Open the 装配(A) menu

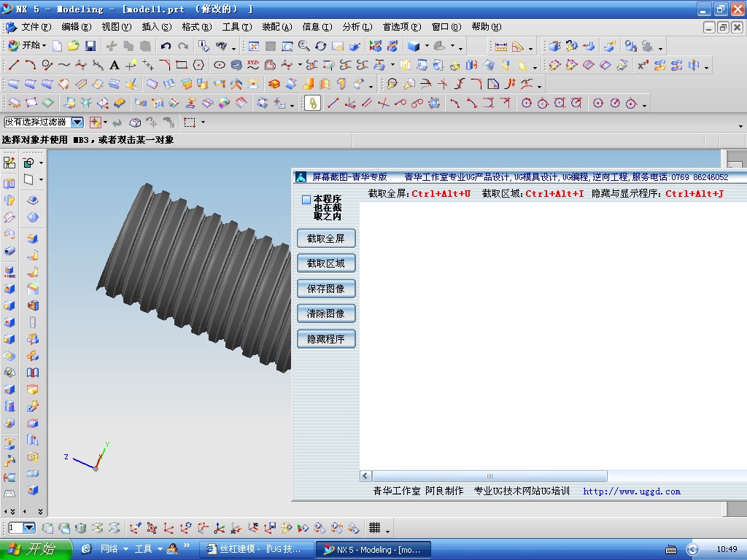pos(276,27)
